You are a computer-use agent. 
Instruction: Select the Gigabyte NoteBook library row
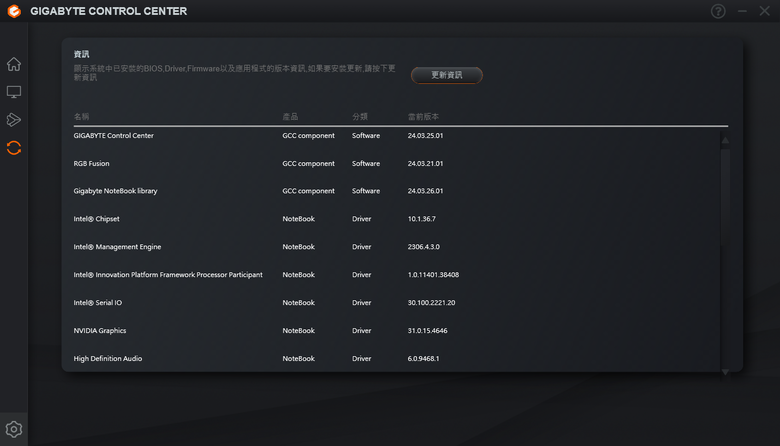[396, 191]
